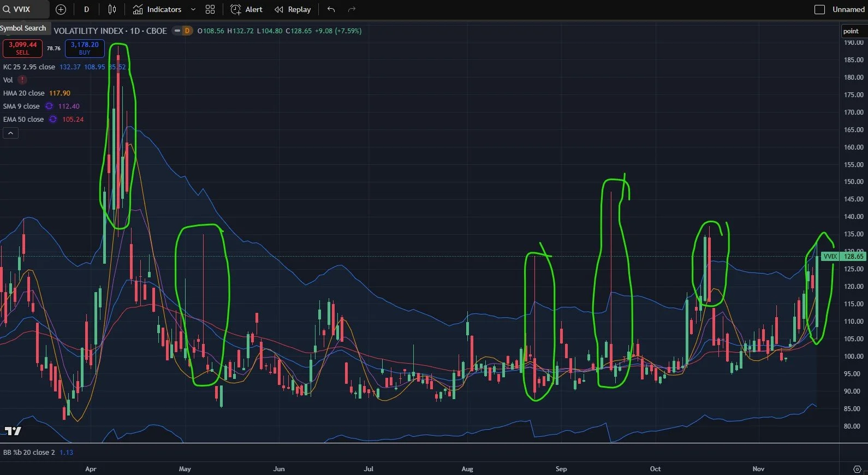Click the +9.08 (+7.59%) change value
Screen dimensions: 868x475
click(x=338, y=31)
